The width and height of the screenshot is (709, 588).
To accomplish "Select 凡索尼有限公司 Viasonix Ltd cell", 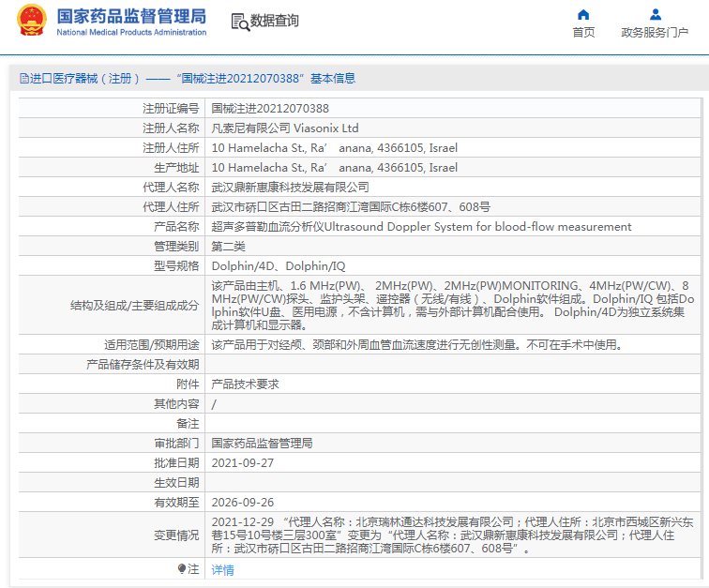I will (x=285, y=128).
